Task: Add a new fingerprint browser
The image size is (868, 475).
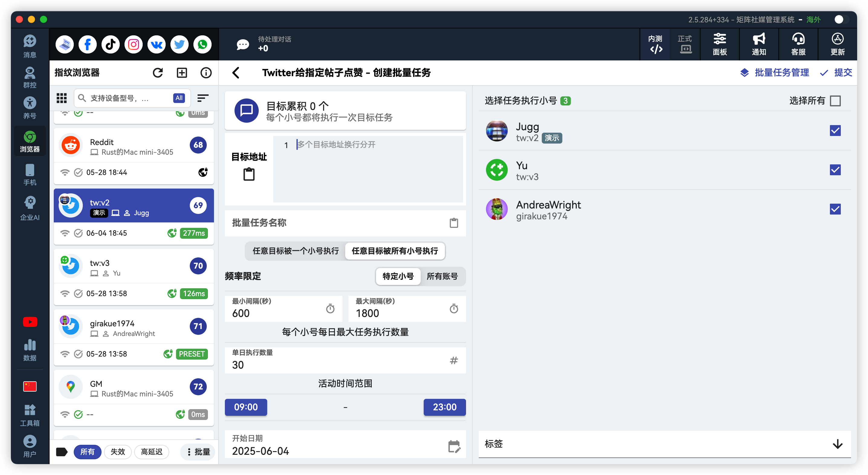Action: (182, 73)
